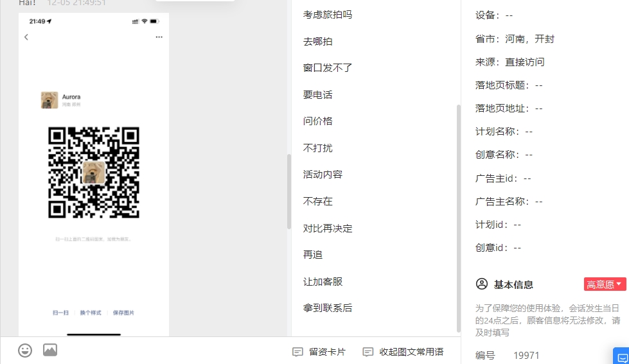Click the blue chat widget icon

[622, 357]
